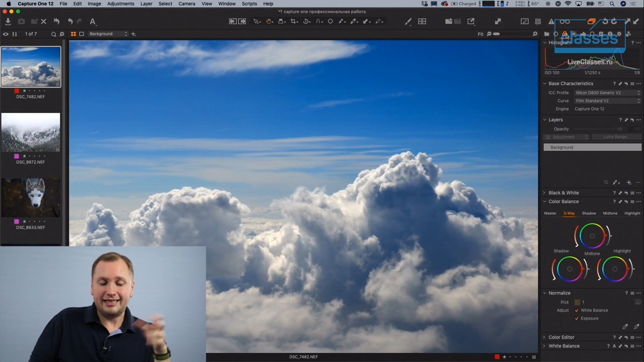Switch to the Shadow color balance tab
Viewport: 644px width, 362px height.
coord(589,213)
